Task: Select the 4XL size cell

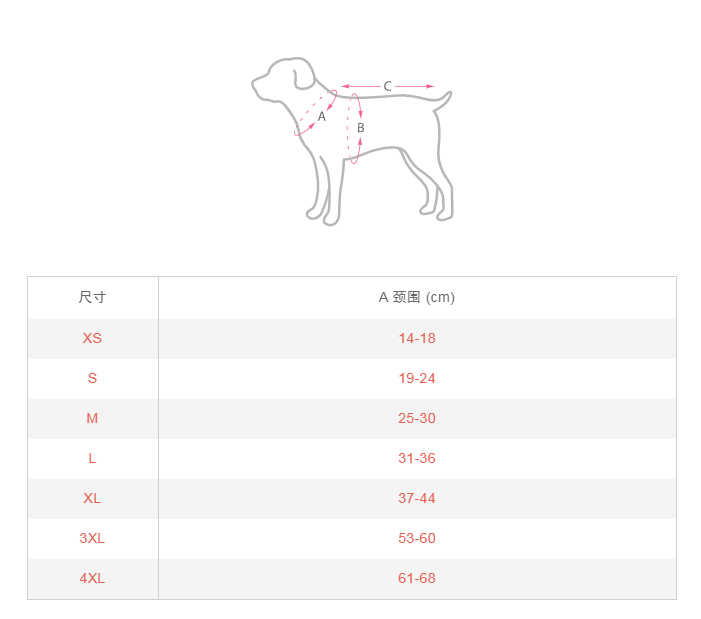Action: (x=92, y=578)
